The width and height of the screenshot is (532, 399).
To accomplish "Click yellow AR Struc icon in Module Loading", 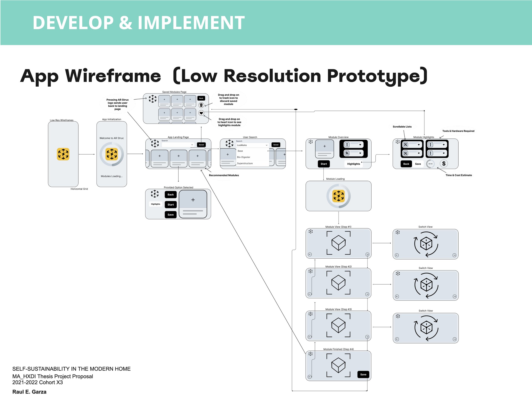I will (339, 196).
